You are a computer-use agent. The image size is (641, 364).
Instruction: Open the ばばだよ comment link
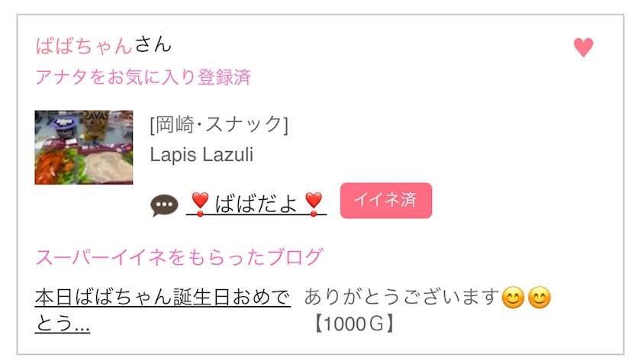tap(256, 203)
